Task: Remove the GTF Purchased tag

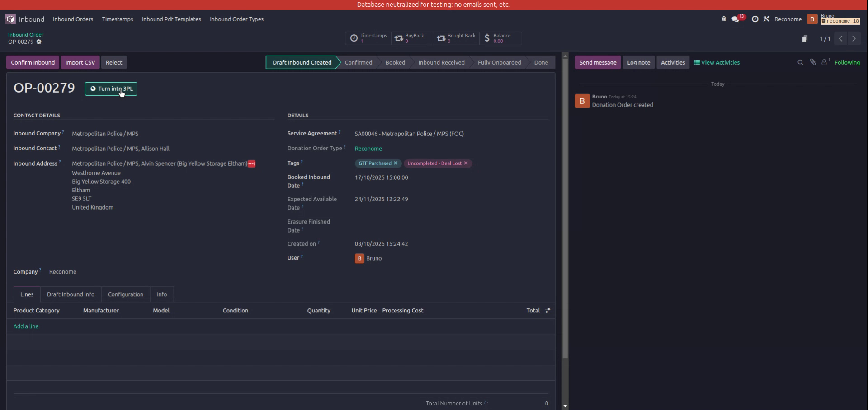Action: tap(396, 163)
